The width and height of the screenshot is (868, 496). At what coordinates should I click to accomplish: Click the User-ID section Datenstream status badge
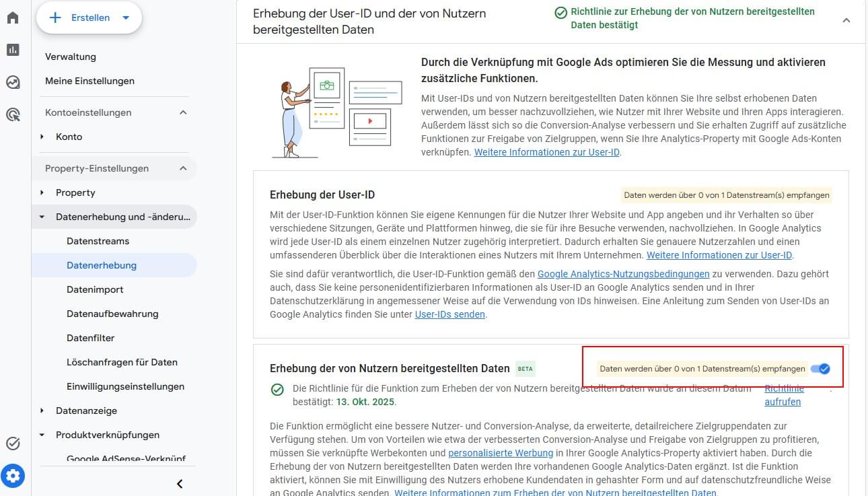726,195
